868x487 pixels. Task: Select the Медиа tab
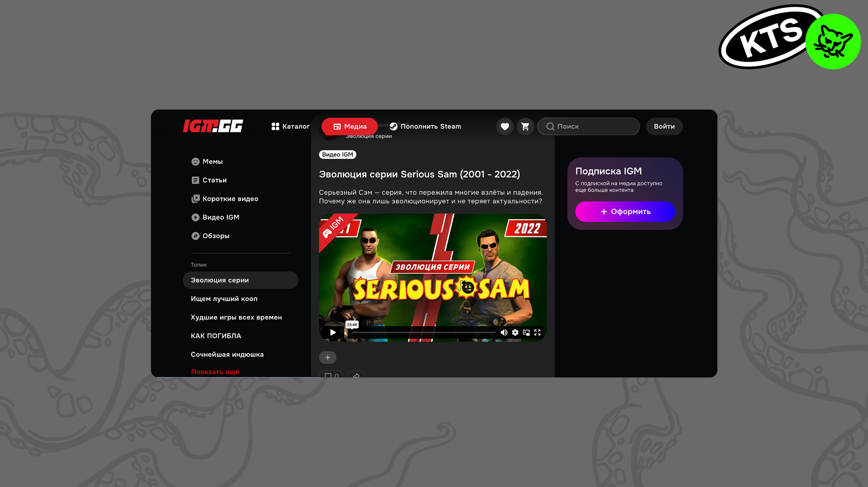350,126
